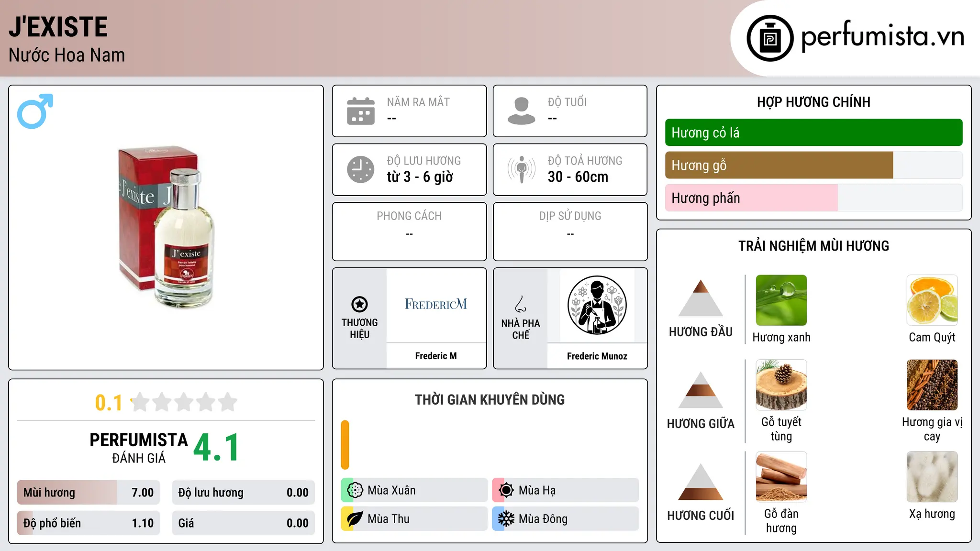Screen dimensions: 980x551
Task: Click the Hương đầu pyramid icon
Action: click(701, 298)
